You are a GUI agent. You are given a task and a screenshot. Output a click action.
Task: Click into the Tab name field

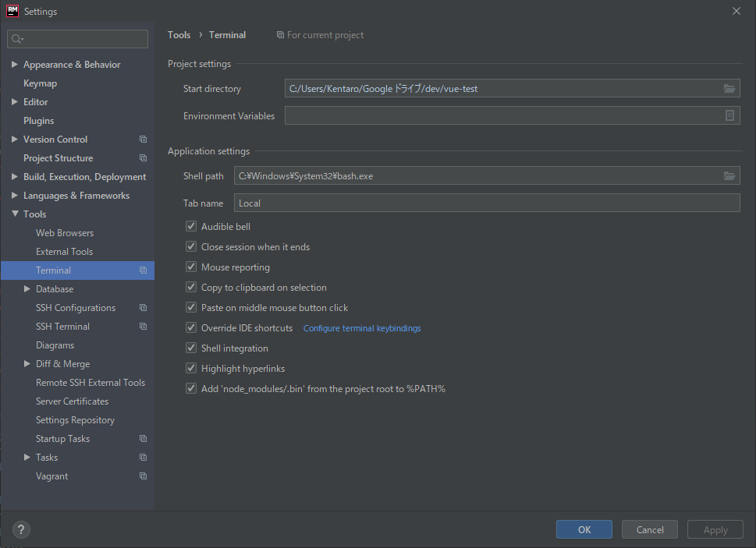click(x=487, y=203)
